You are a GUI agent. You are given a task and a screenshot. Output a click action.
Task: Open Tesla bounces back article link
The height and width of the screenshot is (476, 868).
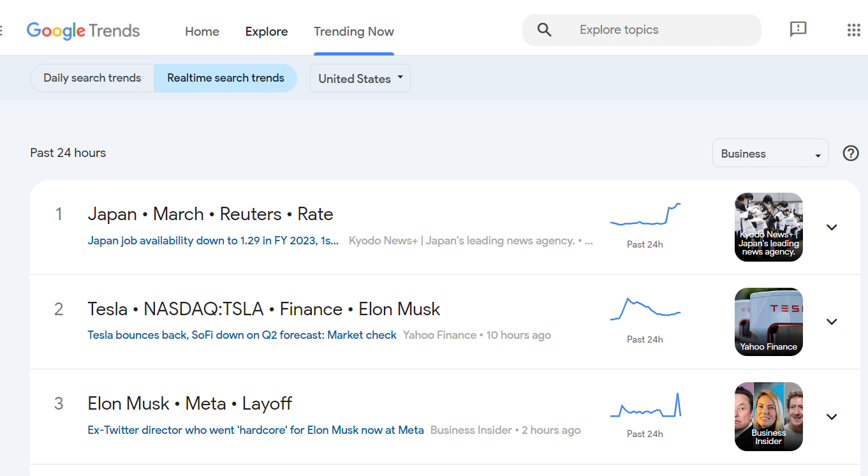242,335
